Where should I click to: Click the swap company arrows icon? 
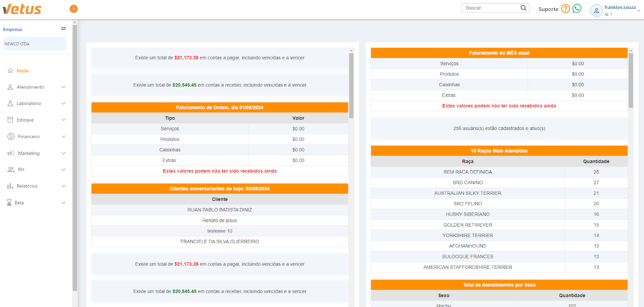tap(63, 29)
